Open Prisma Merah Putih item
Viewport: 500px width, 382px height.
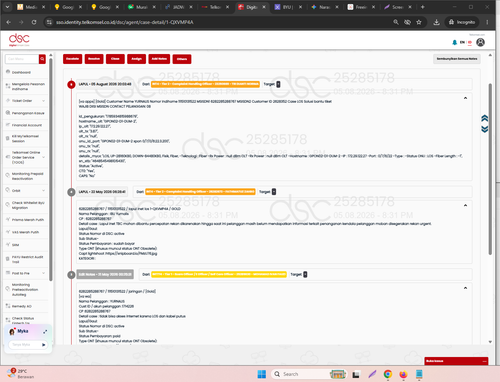click(25, 220)
